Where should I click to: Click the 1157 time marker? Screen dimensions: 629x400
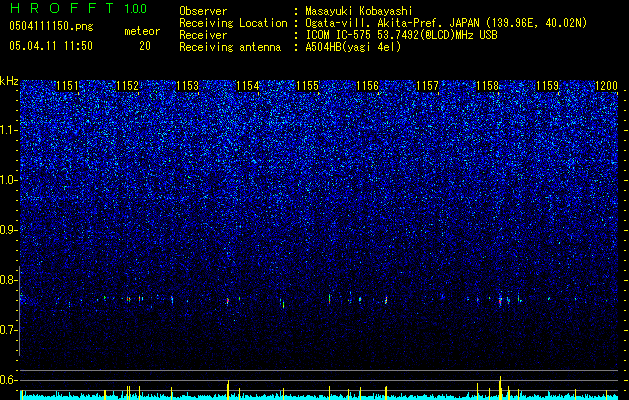point(428,86)
